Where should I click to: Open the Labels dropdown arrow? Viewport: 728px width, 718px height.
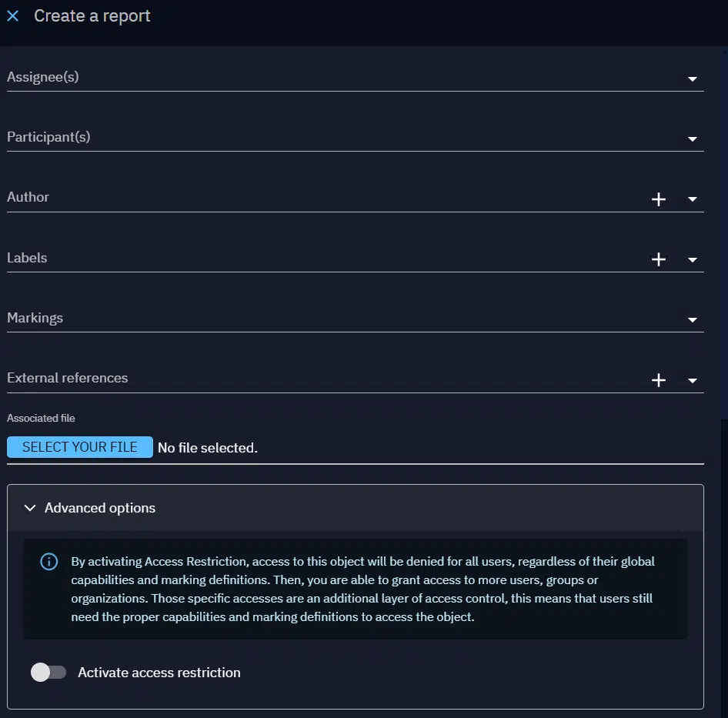692,259
